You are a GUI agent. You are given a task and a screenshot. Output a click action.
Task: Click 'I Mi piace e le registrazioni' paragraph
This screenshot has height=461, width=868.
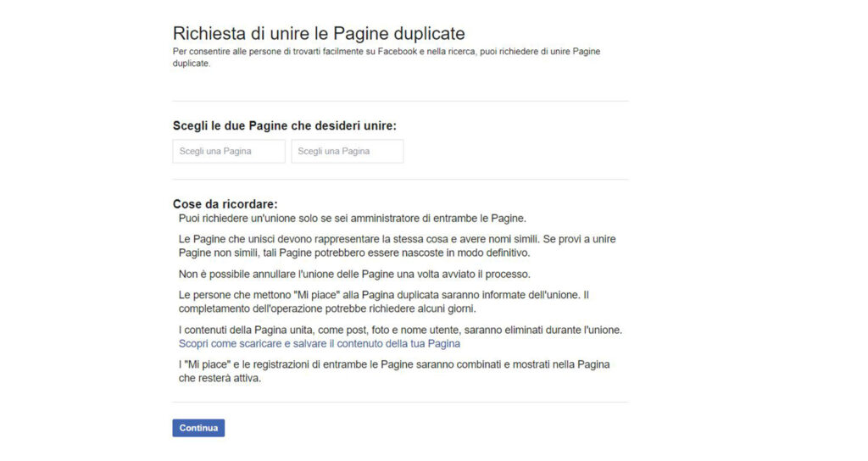point(394,371)
